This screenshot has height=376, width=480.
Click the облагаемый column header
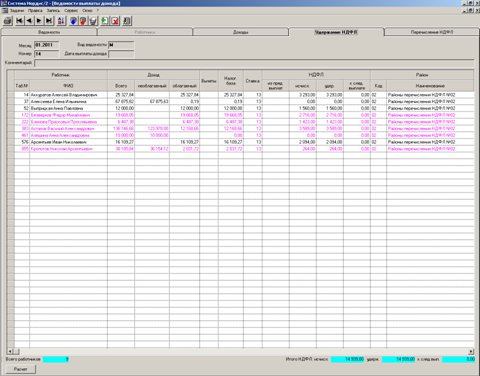point(184,86)
